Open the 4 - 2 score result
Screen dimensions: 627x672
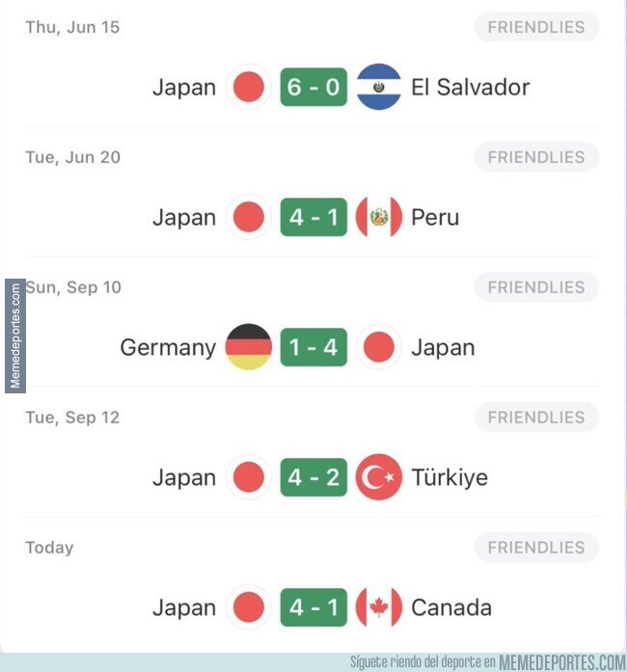coord(313,477)
